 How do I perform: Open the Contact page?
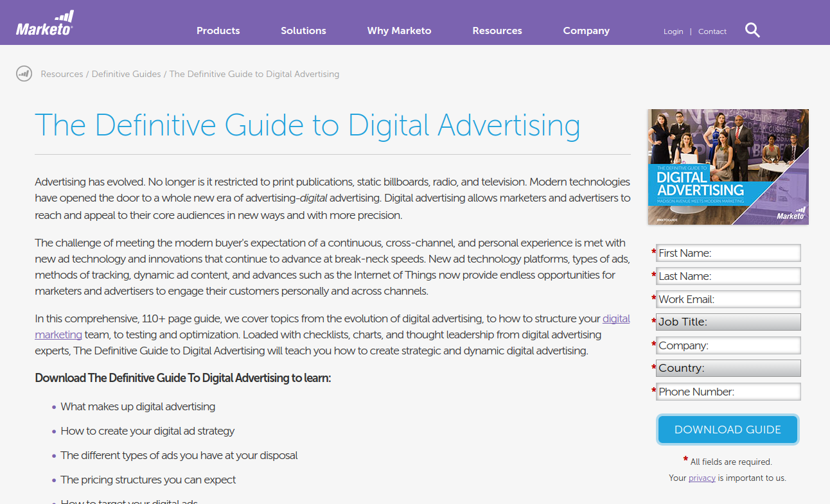pyautogui.click(x=712, y=31)
